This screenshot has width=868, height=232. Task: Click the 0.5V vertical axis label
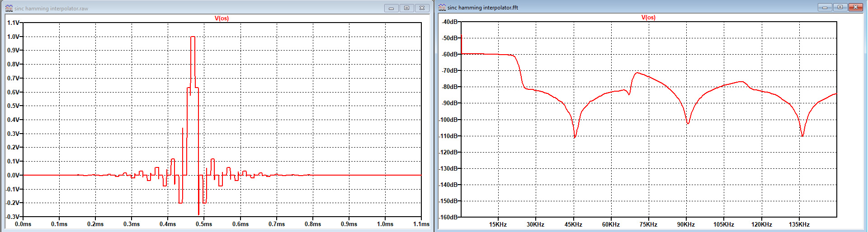[x=13, y=106]
